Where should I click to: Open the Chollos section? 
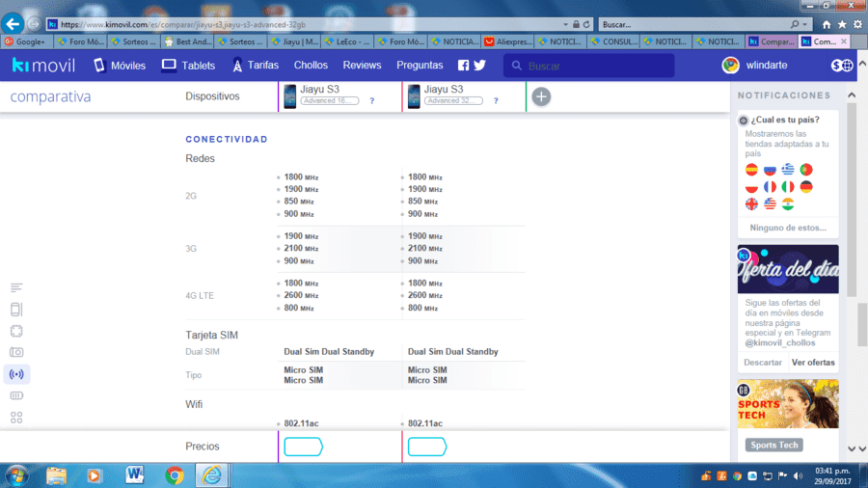[x=311, y=66]
